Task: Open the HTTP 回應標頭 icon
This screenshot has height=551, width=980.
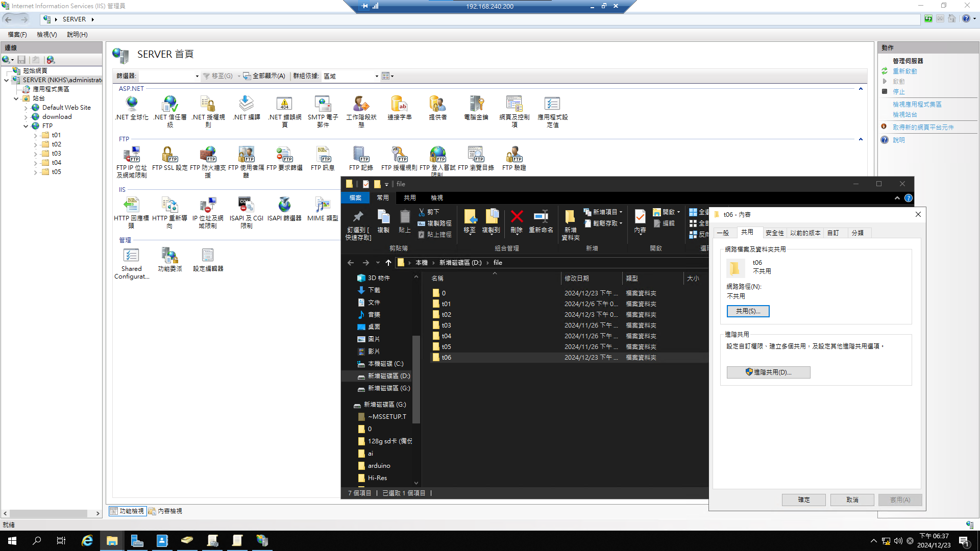Action: point(132,212)
